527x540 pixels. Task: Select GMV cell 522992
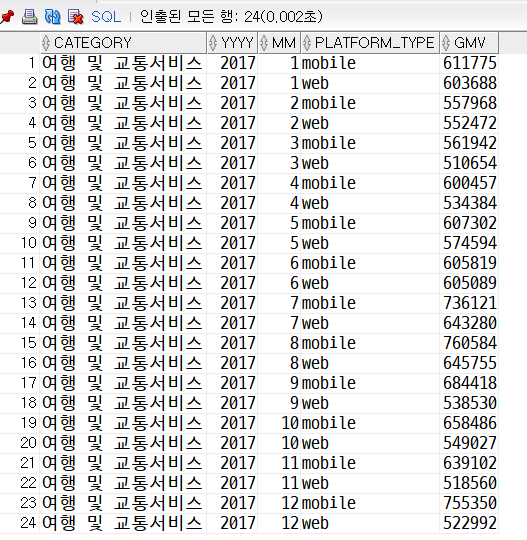point(469,522)
